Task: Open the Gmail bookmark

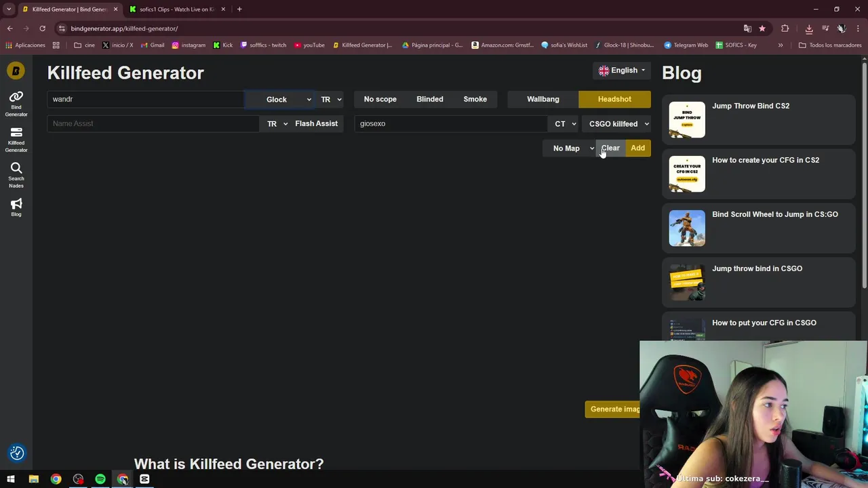Action: tap(153, 45)
